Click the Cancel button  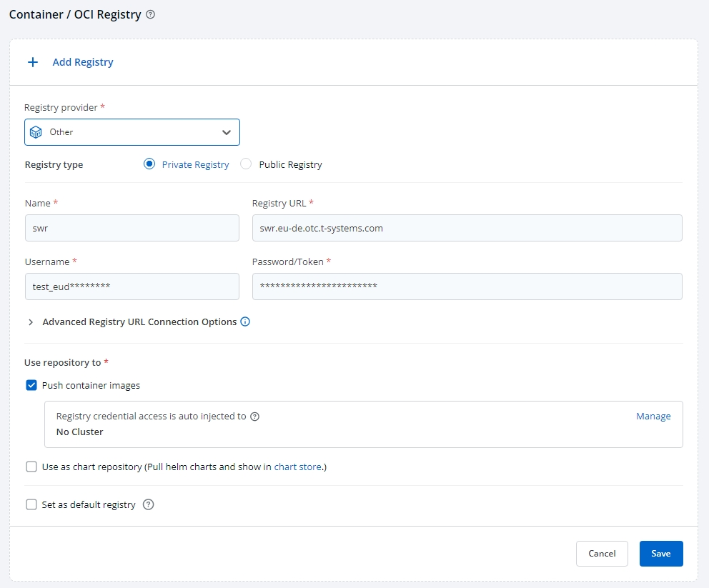[602, 553]
